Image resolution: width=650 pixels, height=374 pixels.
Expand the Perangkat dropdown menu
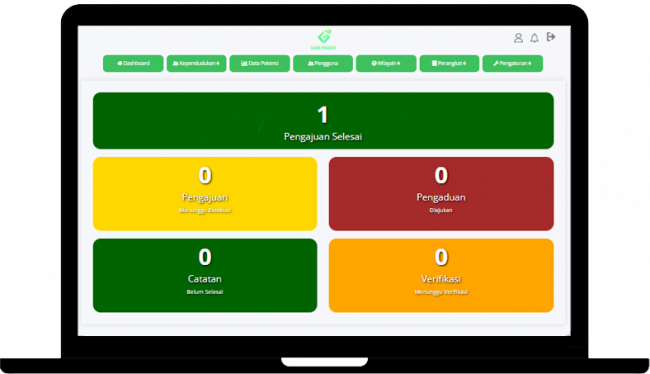tap(449, 63)
